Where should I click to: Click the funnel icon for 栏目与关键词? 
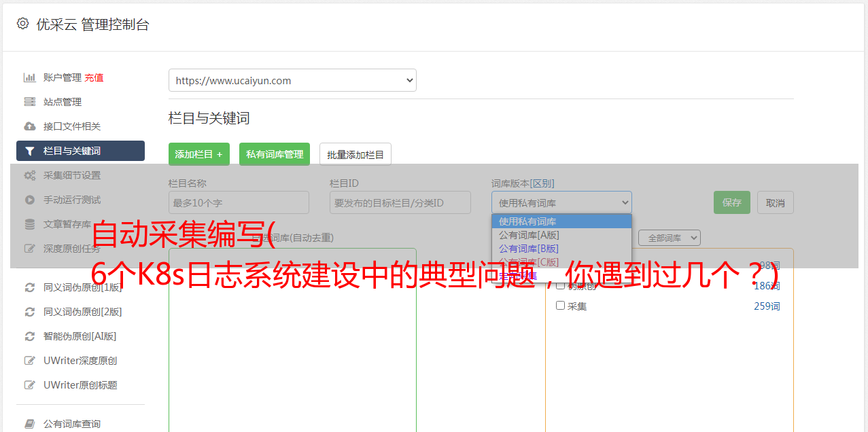[30, 151]
